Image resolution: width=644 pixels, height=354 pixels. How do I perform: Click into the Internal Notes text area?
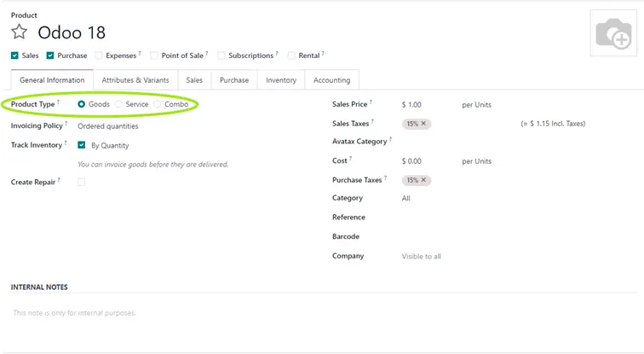tap(324, 313)
